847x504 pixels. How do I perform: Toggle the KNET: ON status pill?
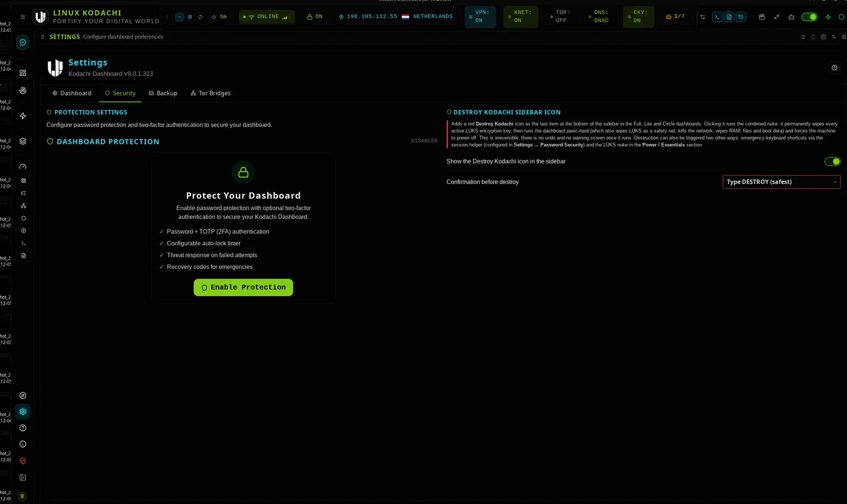(521, 16)
